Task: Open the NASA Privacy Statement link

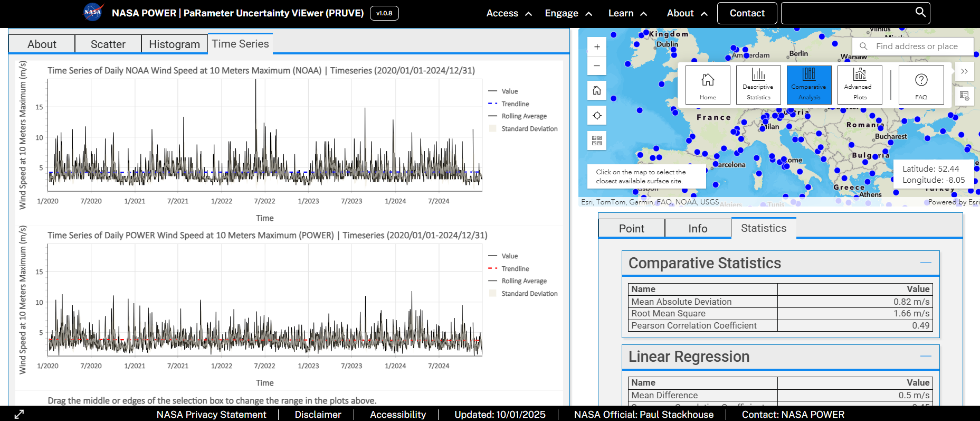Action: (211, 415)
